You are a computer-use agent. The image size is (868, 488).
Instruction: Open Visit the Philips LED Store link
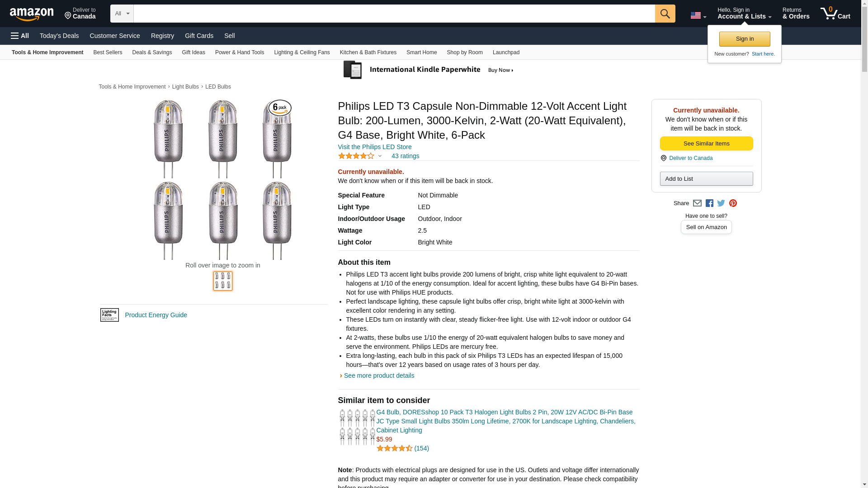pyautogui.click(x=374, y=147)
